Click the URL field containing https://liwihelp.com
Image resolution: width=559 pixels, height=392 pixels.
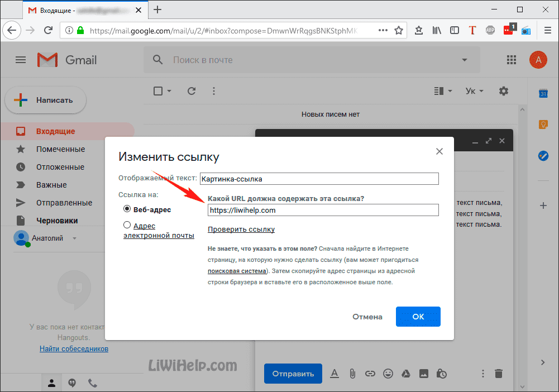(x=323, y=211)
